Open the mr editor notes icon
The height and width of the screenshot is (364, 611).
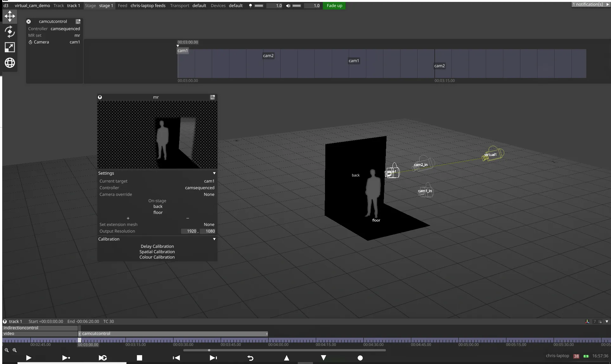[212, 97]
